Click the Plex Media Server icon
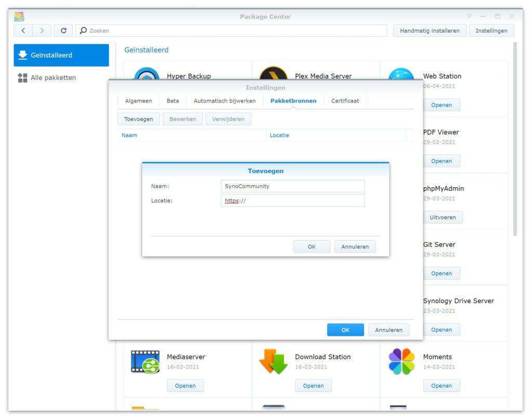532x420 pixels. pyautogui.click(x=273, y=73)
